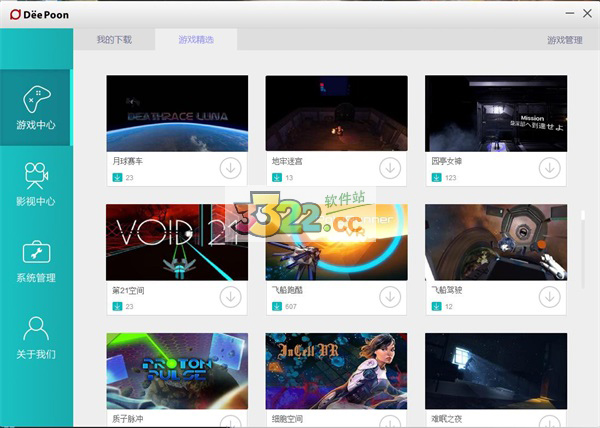600x428 pixels.
Task: Open the 系统管理 toolbox icon
Action: [36, 252]
